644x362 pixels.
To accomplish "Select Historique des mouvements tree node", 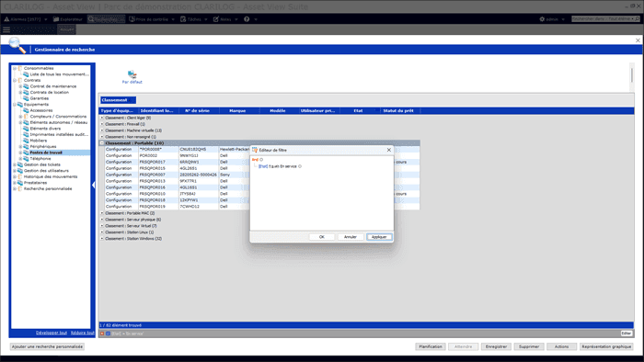I will click(51, 176).
